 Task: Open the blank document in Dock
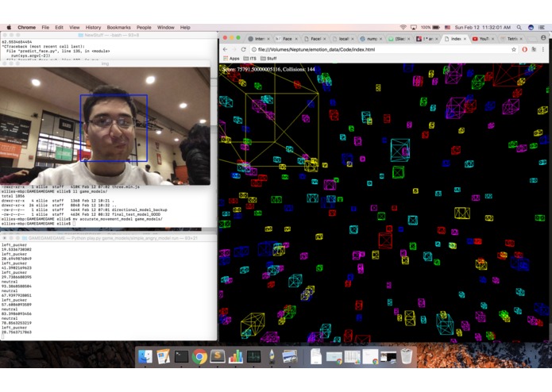[316, 356]
